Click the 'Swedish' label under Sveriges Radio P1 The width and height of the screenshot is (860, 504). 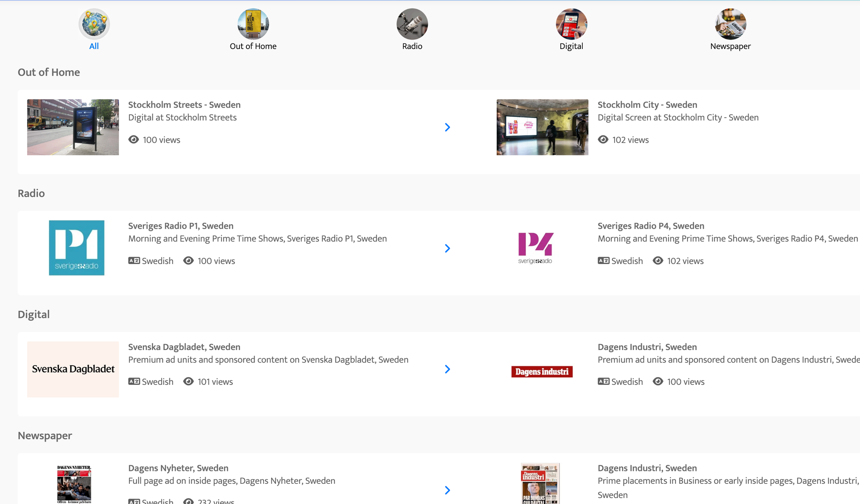[x=158, y=261]
